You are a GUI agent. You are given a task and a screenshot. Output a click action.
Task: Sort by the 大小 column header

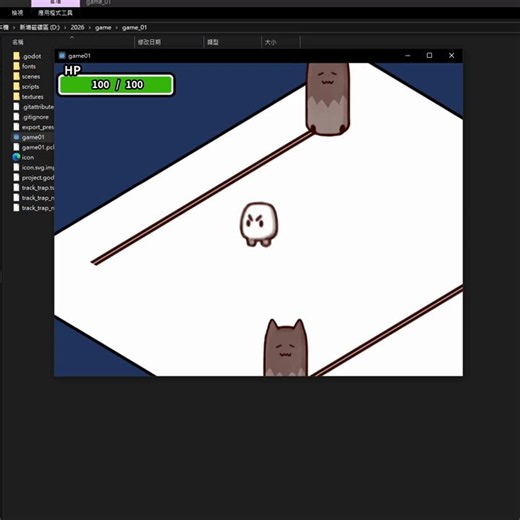pos(270,42)
